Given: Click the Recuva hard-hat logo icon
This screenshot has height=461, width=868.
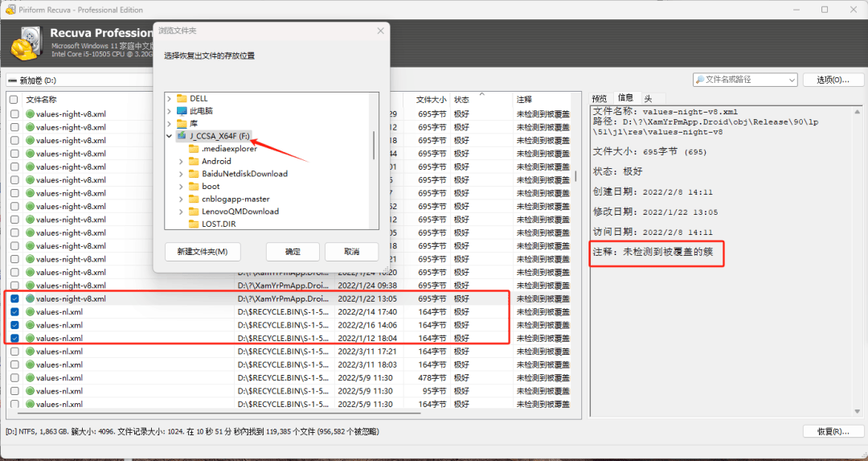Looking at the screenshot, I should coord(26,42).
